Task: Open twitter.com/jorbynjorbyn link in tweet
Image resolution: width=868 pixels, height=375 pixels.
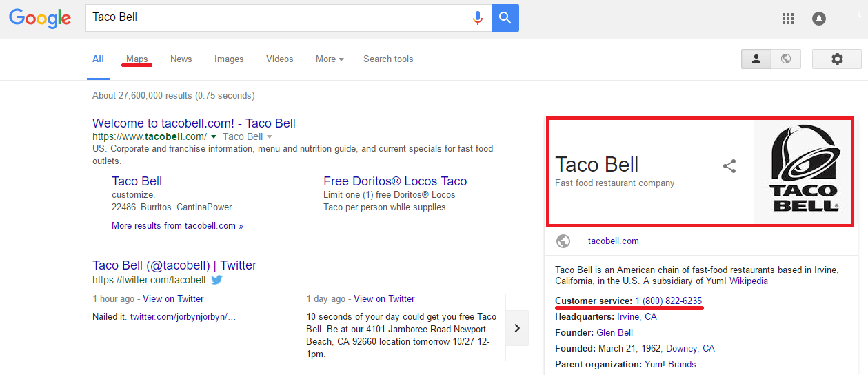Action: click(x=183, y=317)
